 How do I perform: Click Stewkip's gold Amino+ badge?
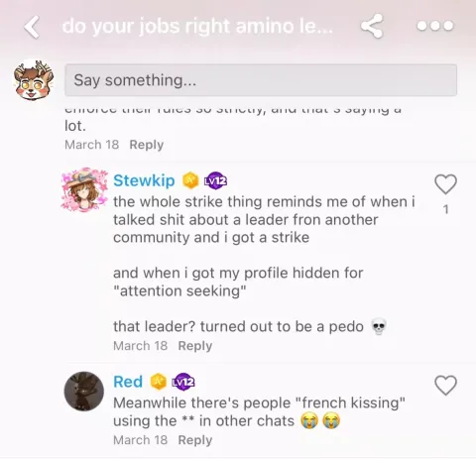[x=190, y=180]
